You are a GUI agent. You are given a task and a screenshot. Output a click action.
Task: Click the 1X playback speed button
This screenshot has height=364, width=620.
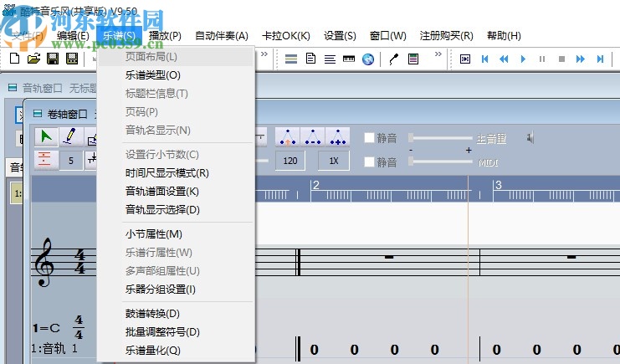(x=334, y=161)
